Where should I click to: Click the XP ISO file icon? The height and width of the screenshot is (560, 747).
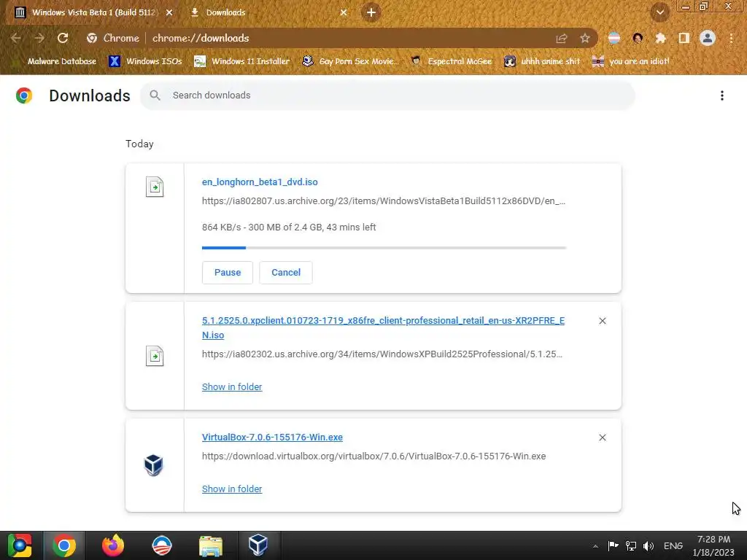(x=155, y=356)
